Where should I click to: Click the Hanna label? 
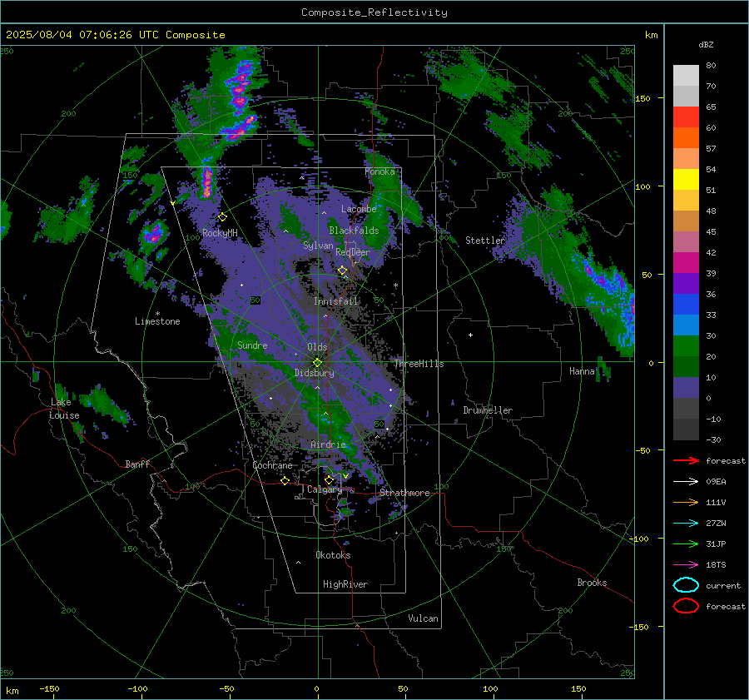(582, 371)
